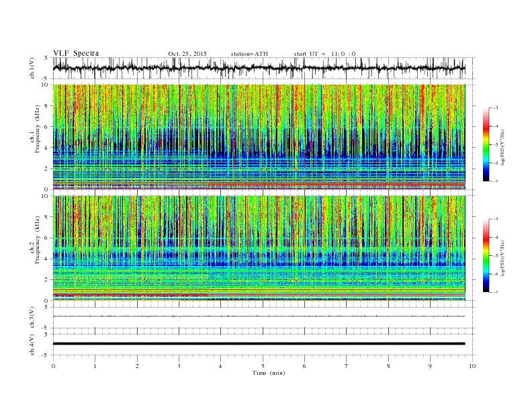Click the '8' kHz tick on ch.1 frequency axis

click(47, 106)
